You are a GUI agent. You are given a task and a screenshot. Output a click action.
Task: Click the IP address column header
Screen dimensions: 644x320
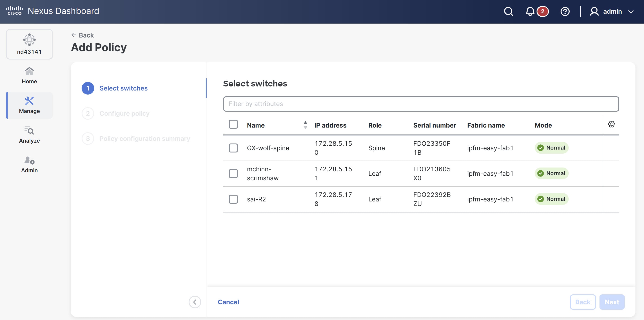[x=330, y=125]
